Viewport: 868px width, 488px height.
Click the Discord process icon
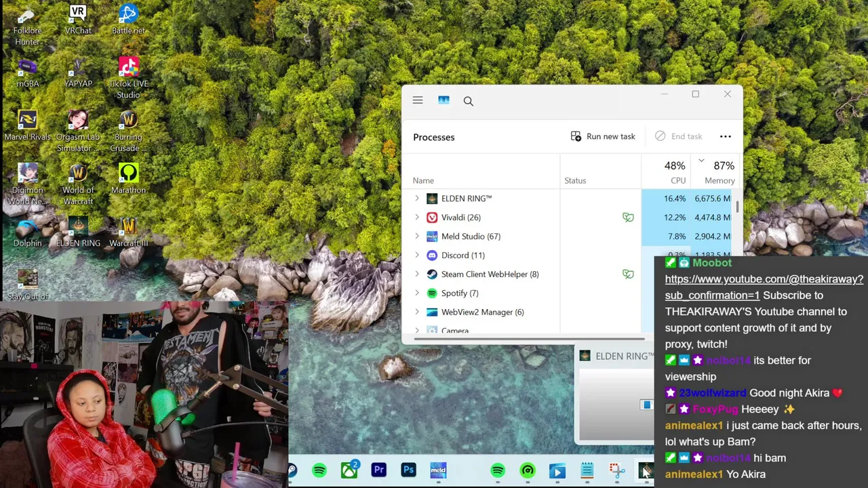(x=432, y=256)
